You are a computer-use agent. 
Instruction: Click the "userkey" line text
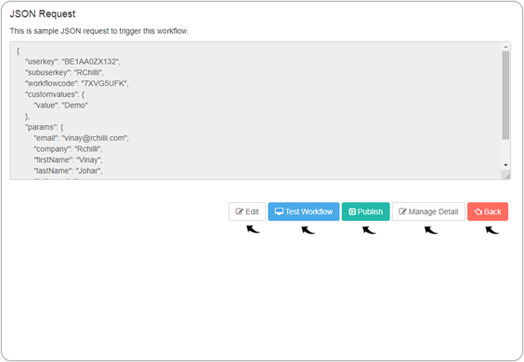(x=73, y=62)
